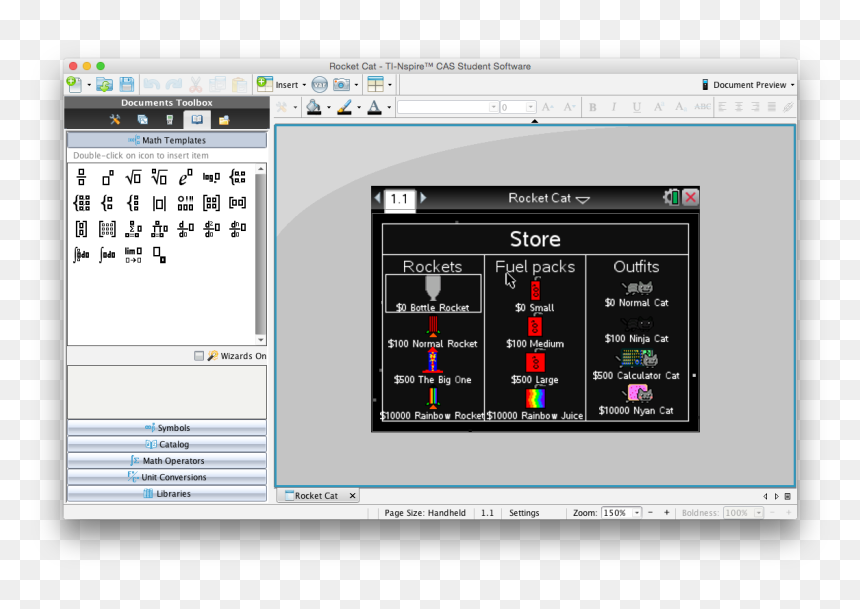Expand the page layout dropdown arrow
Image resolution: width=860 pixels, height=609 pixels.
[x=390, y=85]
